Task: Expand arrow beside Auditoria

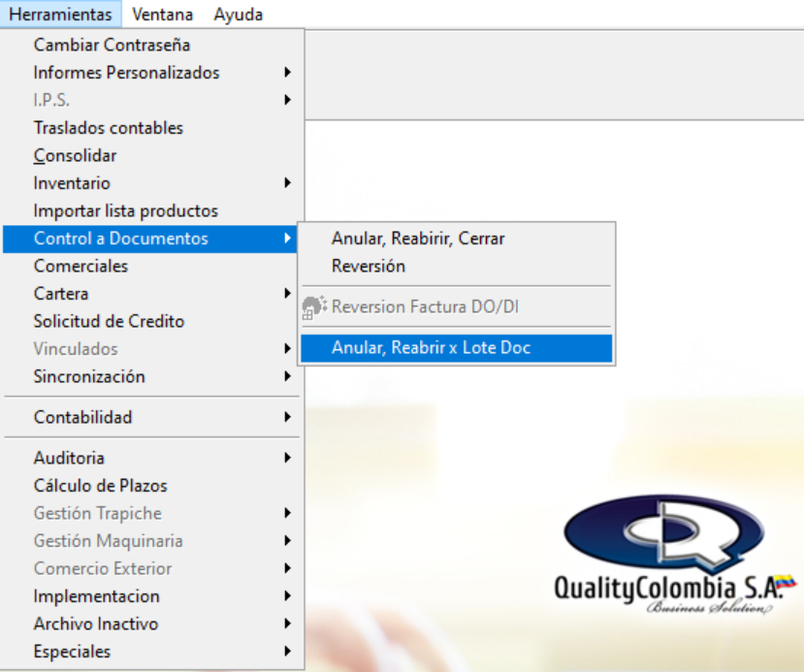Action: pyautogui.click(x=287, y=459)
